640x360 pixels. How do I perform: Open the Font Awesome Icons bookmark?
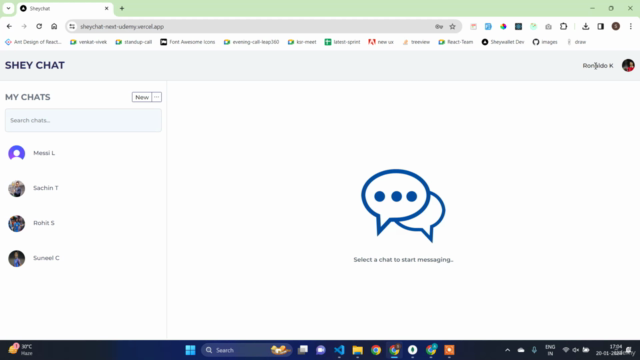pos(188,42)
